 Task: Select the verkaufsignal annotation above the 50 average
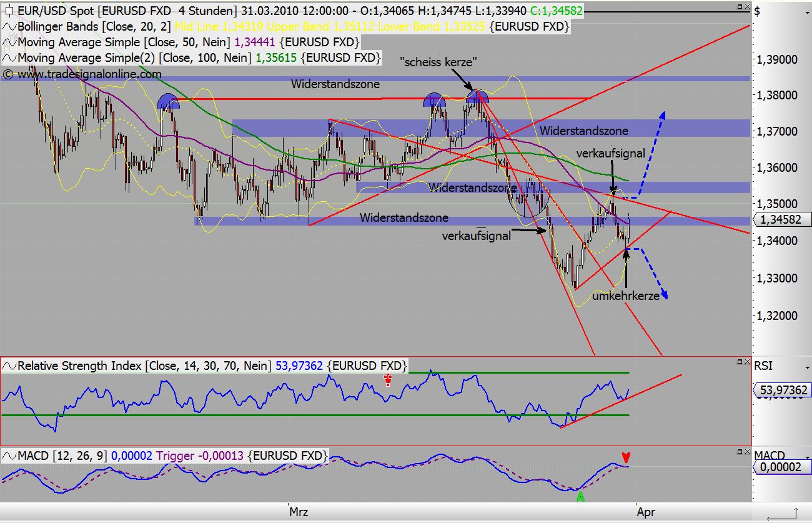[x=610, y=153]
